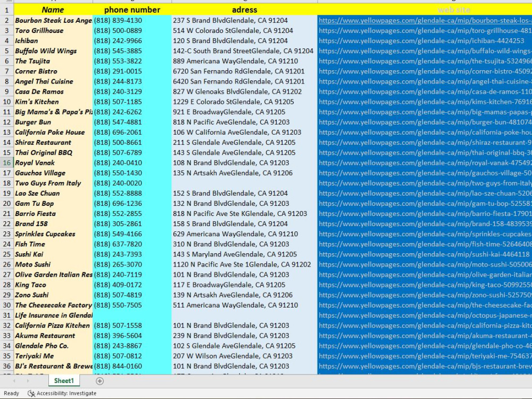This screenshot has height=399, width=532.
Task: Select the Ichiban name cell
Action: pos(53,41)
